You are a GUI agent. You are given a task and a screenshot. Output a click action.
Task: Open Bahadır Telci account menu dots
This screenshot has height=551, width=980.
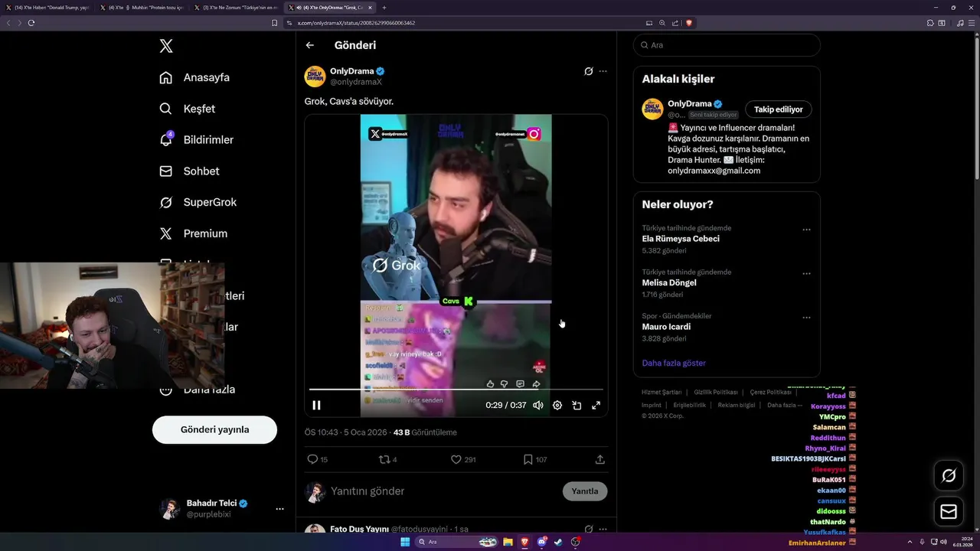coord(279,509)
